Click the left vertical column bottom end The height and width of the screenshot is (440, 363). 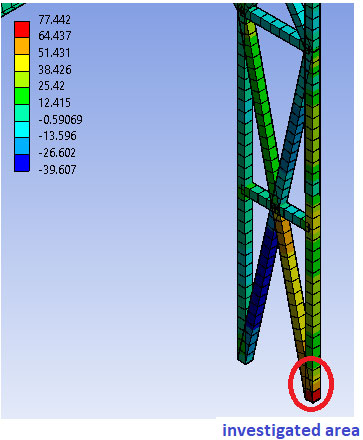[245, 359]
